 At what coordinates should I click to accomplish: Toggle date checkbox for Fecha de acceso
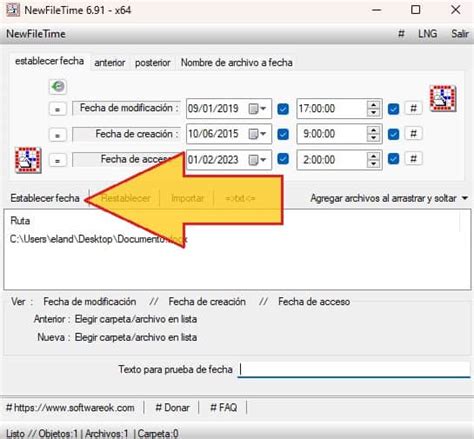[x=283, y=159]
